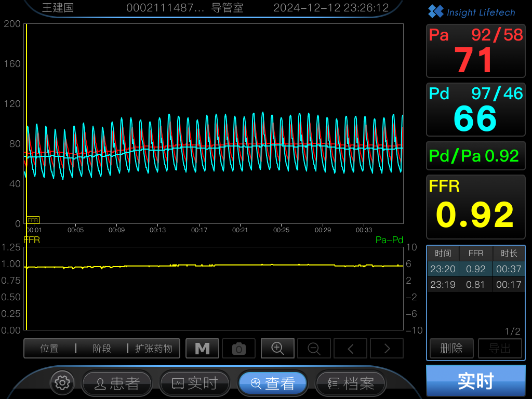This screenshot has height=399, width=532.
Task: Click the M marker button
Action: (202, 349)
